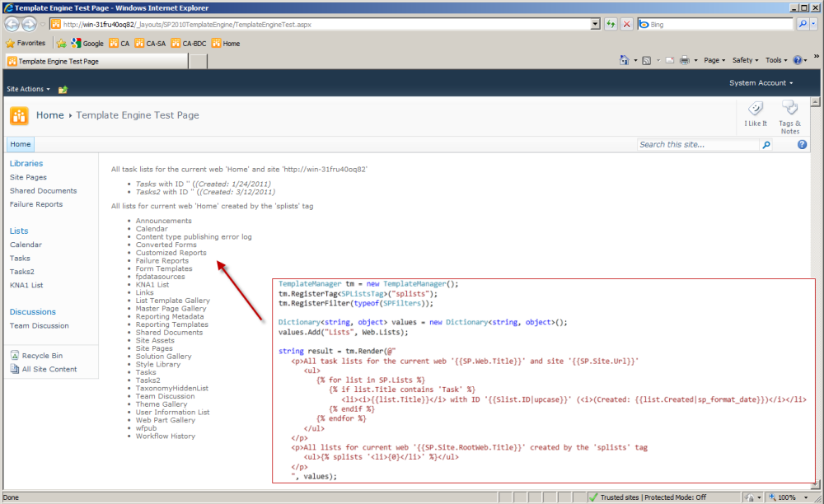
Task: Click the I Like It tag icon
Action: (x=755, y=110)
